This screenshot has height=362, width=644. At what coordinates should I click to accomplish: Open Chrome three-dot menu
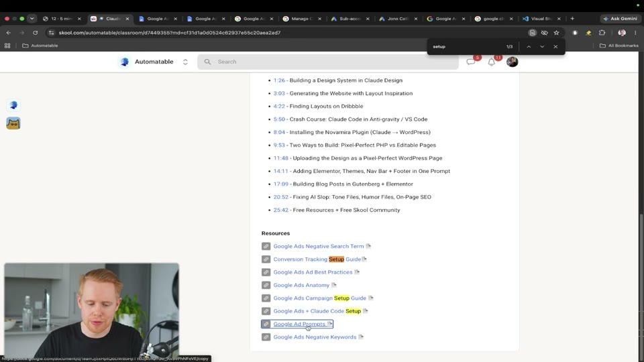(635, 32)
